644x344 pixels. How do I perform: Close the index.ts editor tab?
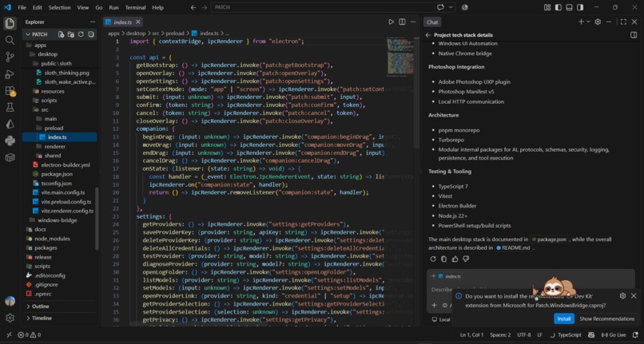pos(138,22)
